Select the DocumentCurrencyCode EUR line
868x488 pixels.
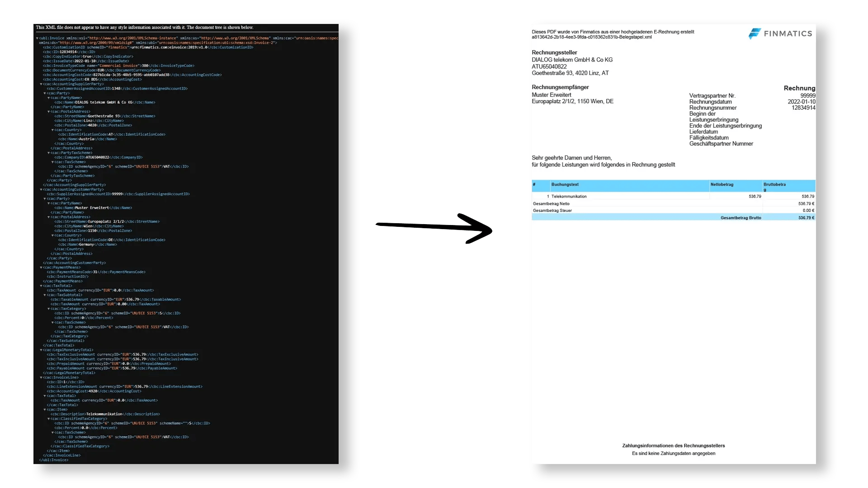[102, 70]
